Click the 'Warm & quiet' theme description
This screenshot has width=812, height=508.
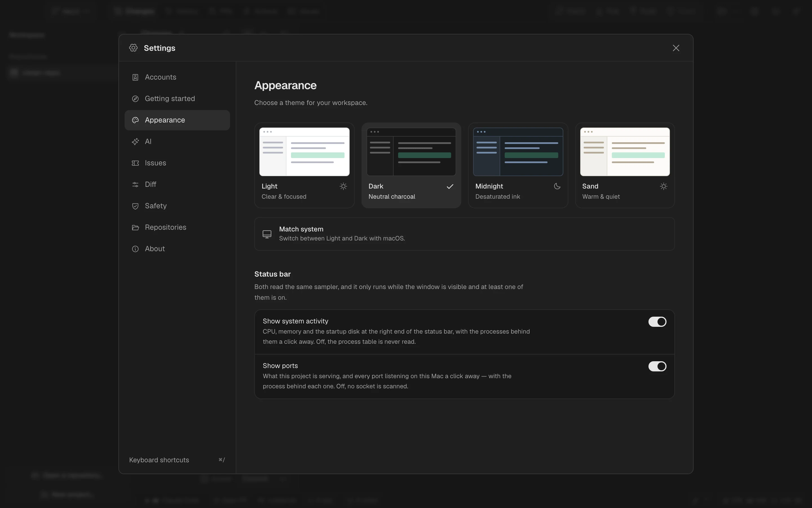coord(601,196)
